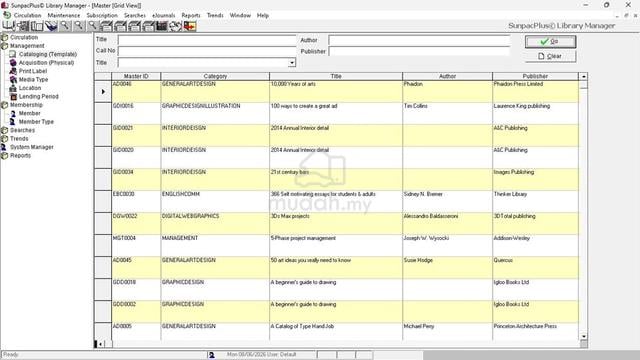Collapse the Membership tree node
The height and width of the screenshot is (360, 640).
(4, 105)
